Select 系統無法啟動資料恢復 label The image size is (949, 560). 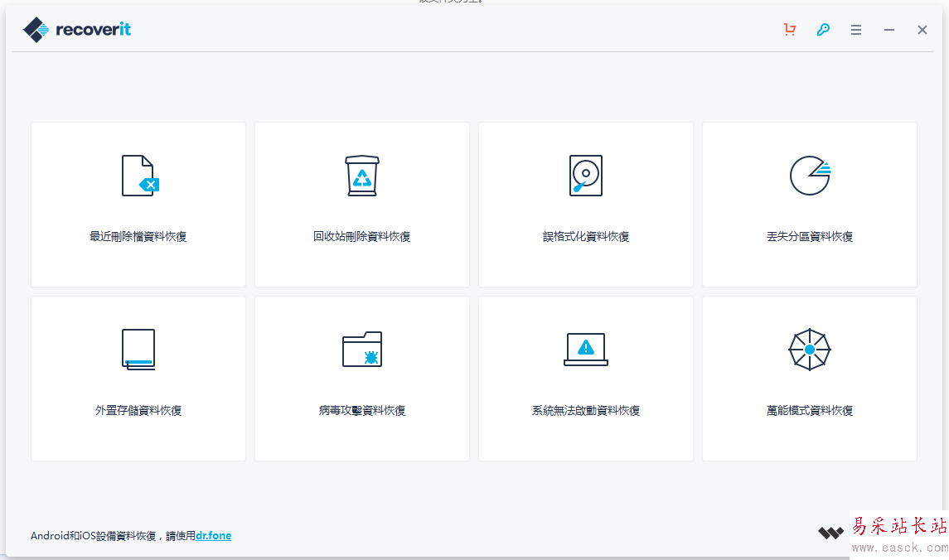(x=586, y=411)
